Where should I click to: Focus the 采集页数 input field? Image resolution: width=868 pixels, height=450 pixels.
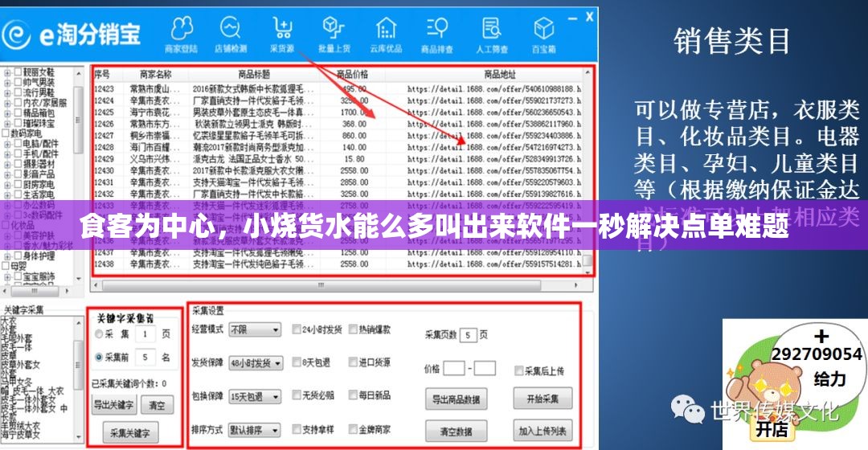[x=468, y=335]
